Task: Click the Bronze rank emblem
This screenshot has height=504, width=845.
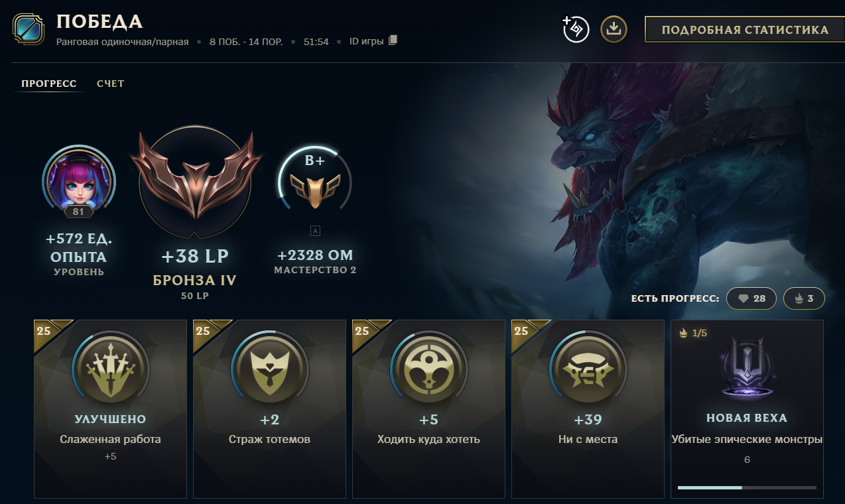Action: [x=195, y=180]
